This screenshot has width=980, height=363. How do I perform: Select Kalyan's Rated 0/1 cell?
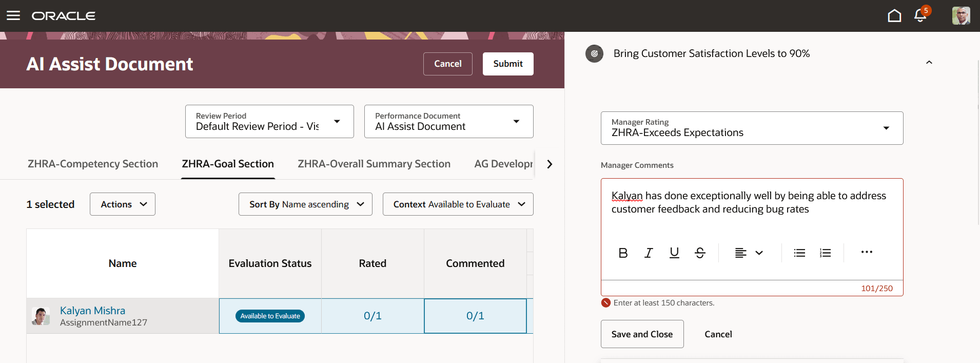coord(373,316)
